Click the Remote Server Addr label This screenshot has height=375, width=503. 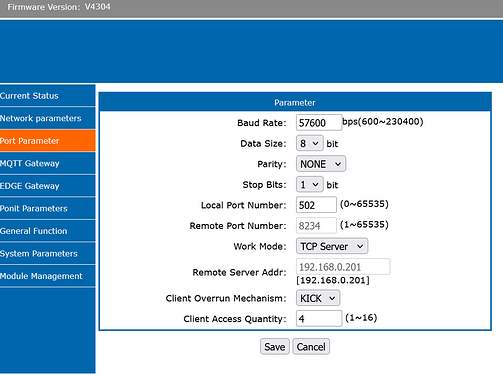tap(239, 272)
